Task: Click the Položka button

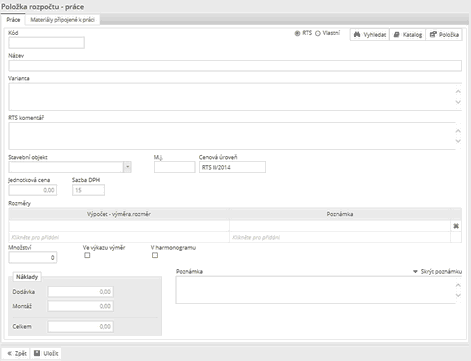Action: (444, 35)
